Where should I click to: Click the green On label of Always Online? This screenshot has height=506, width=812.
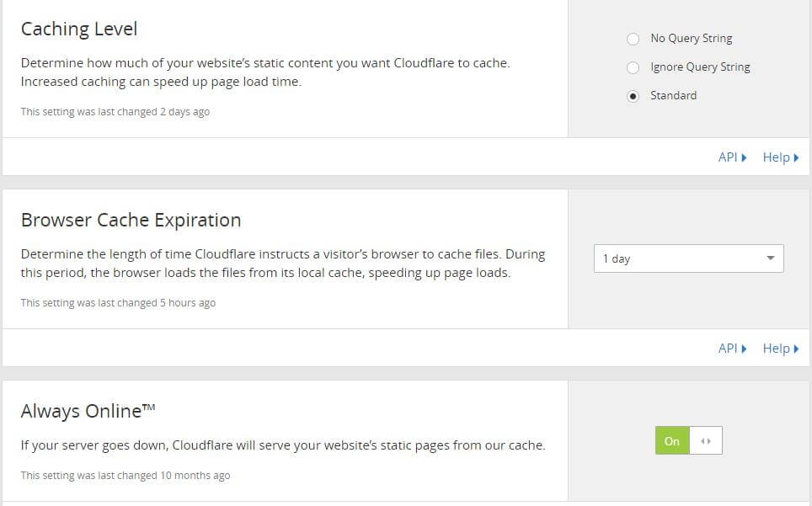pos(672,441)
